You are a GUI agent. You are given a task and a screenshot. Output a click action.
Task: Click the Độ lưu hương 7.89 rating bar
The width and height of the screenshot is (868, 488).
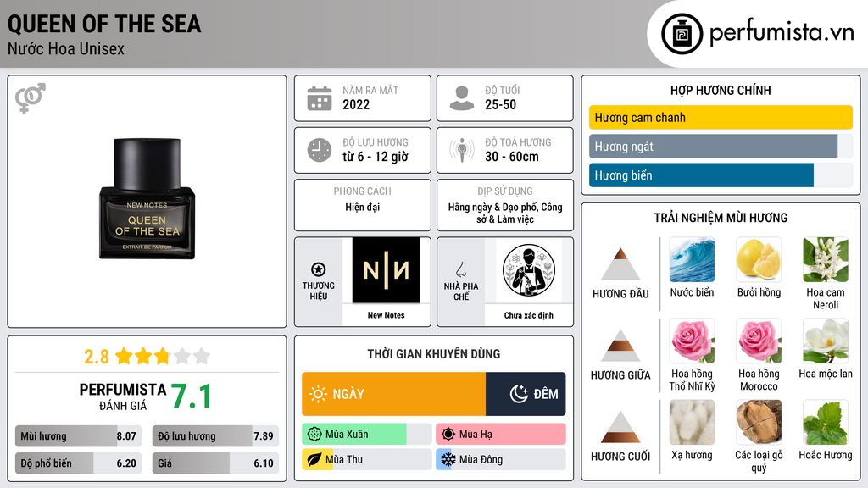[215, 436]
